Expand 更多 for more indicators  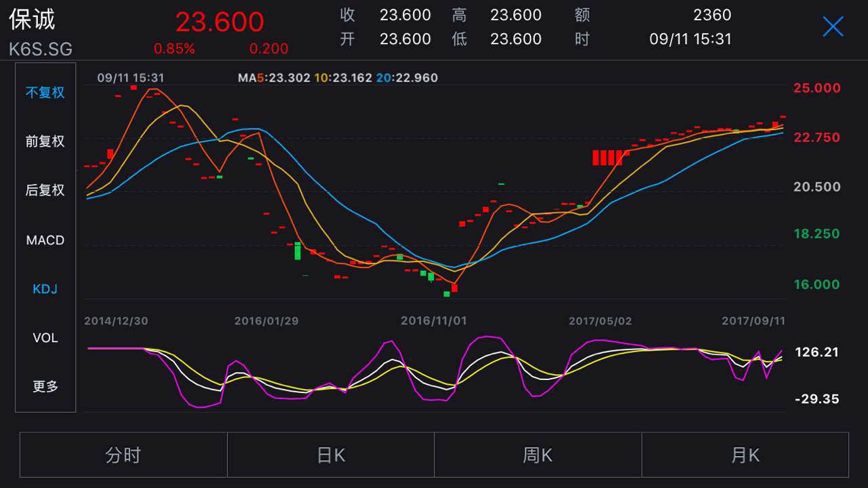point(45,387)
